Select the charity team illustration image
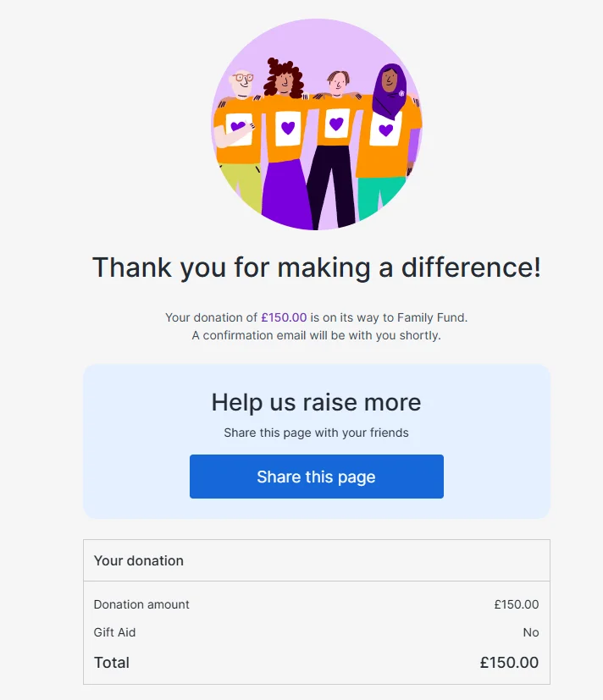603x700 pixels. [316, 125]
